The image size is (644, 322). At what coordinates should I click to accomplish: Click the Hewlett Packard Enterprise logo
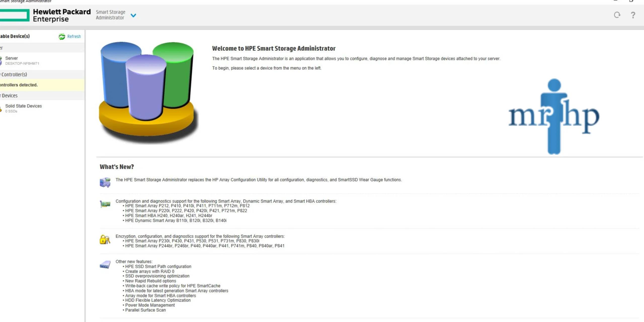(45, 15)
